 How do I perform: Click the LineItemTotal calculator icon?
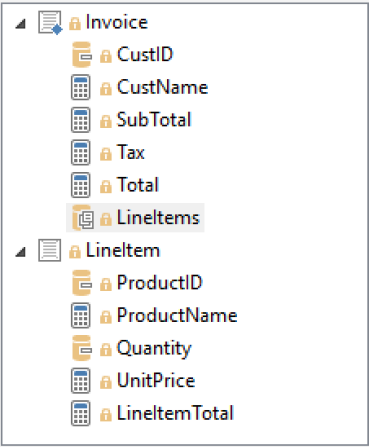81,414
